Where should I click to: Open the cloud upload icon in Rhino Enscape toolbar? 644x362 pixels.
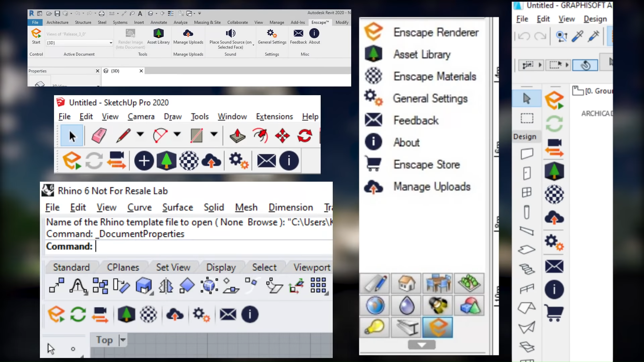[x=175, y=314]
